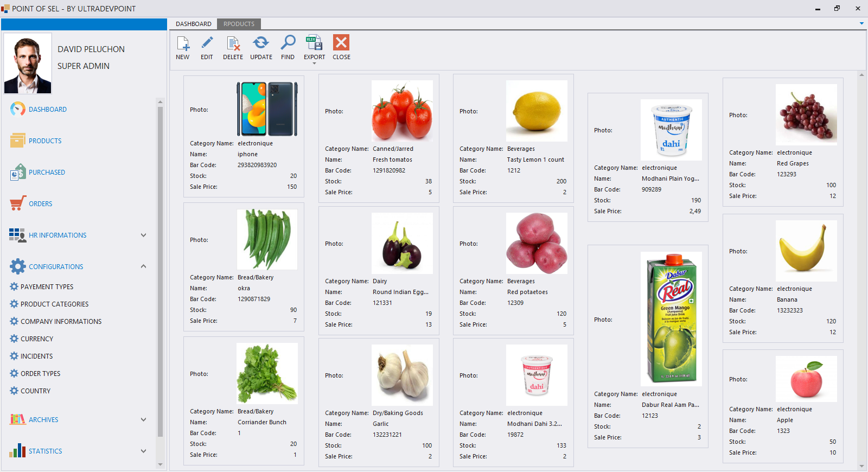Open the Export dropdown arrow
The image size is (868, 472).
coord(314,63)
